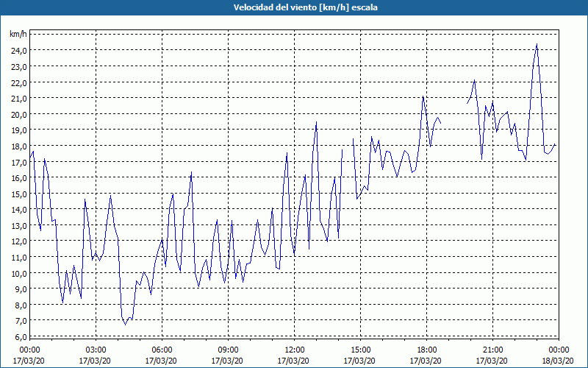Click the 21:00 time axis label
The width and height of the screenshot is (588, 368).
(x=492, y=350)
